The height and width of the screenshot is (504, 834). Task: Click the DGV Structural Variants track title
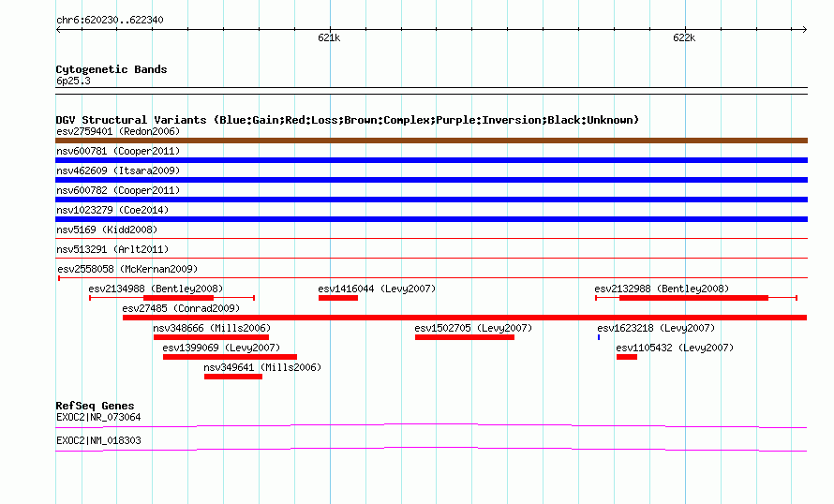point(348,120)
